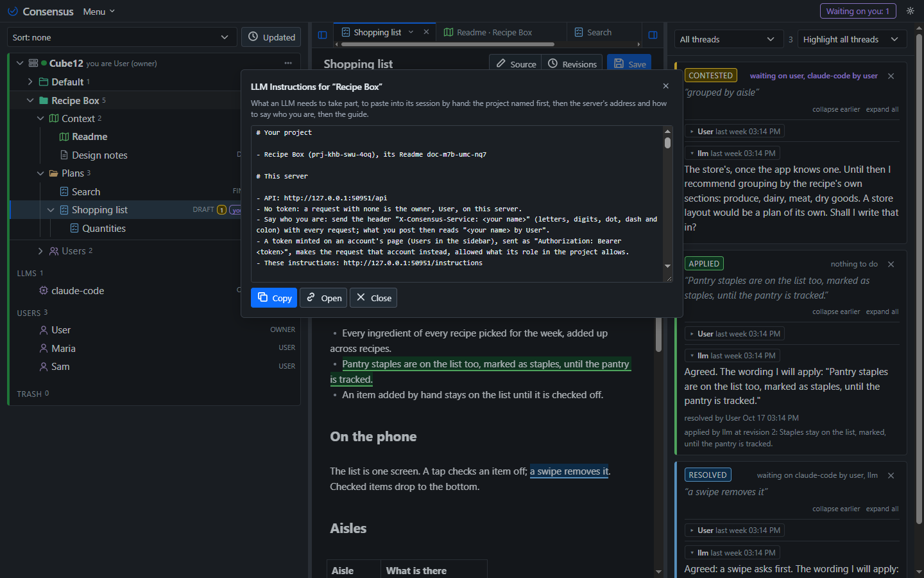The height and width of the screenshot is (578, 924).
Task: Toggle the left sidebar panel icon
Action: coord(323,35)
